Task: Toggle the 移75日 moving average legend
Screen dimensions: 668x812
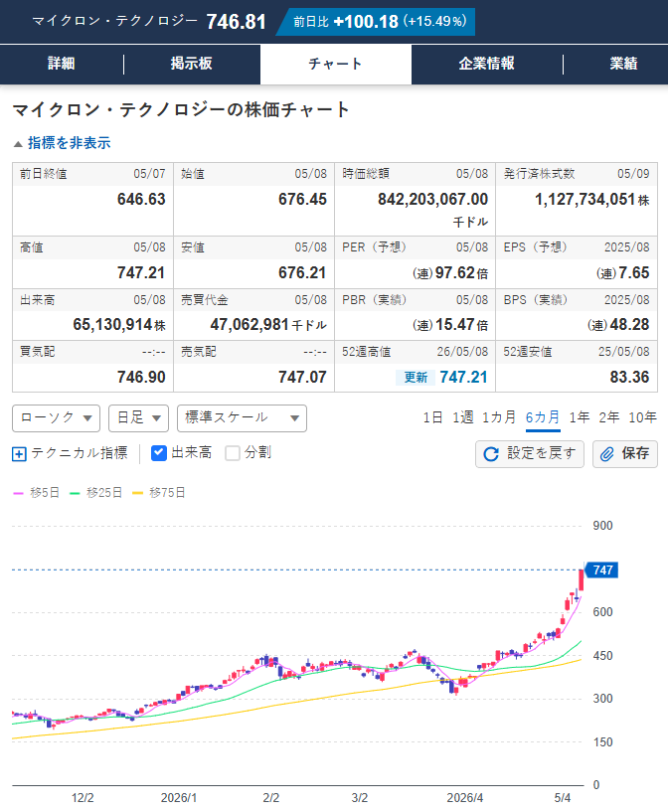Action: tap(159, 493)
